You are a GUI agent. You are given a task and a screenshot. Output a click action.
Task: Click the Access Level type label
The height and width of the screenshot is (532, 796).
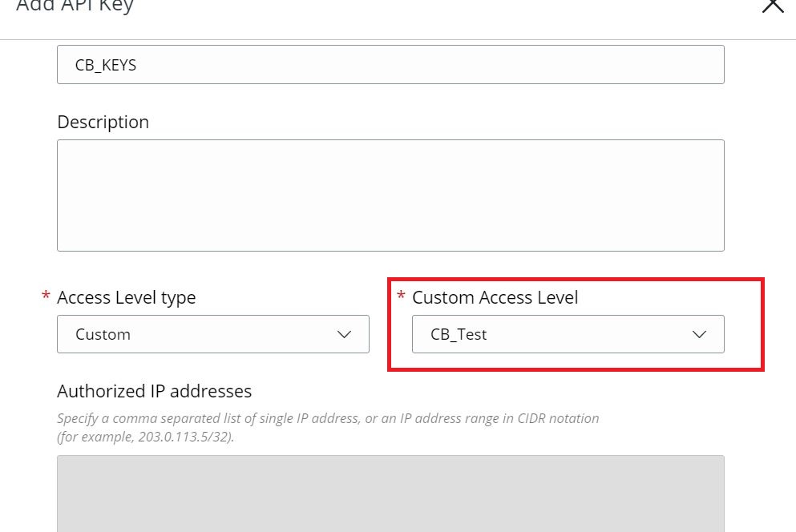[126, 297]
